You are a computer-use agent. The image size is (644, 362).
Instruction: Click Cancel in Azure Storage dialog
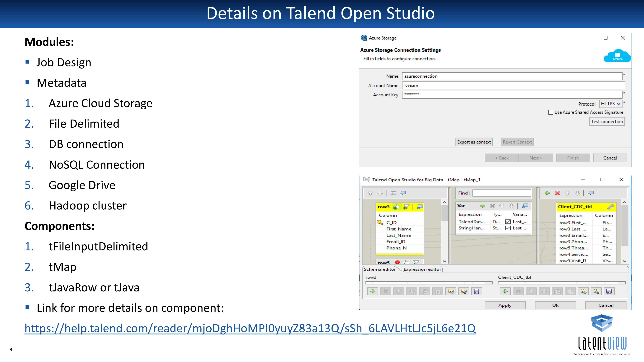click(610, 158)
